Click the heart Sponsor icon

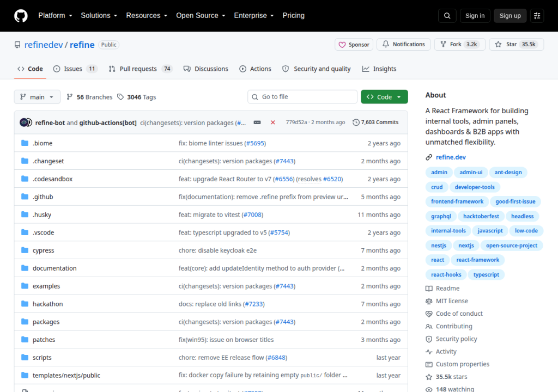pos(342,45)
